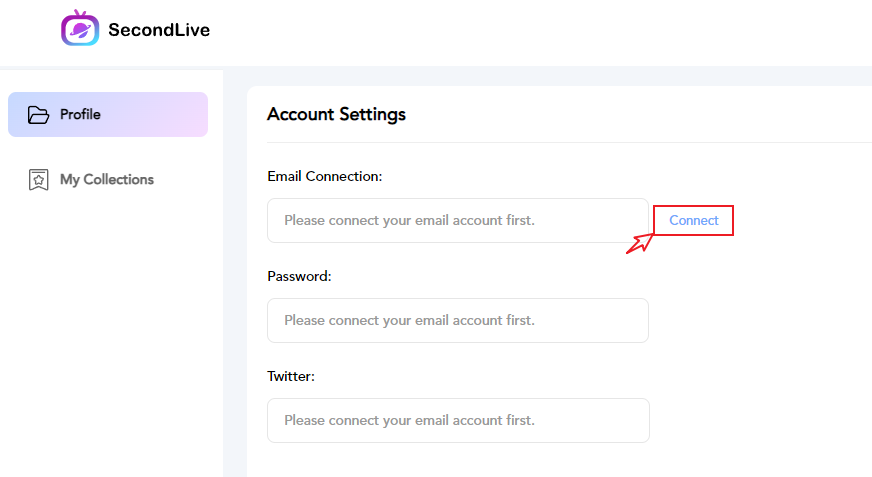Click the blue Connect link
This screenshot has height=477, width=872.
[693, 220]
